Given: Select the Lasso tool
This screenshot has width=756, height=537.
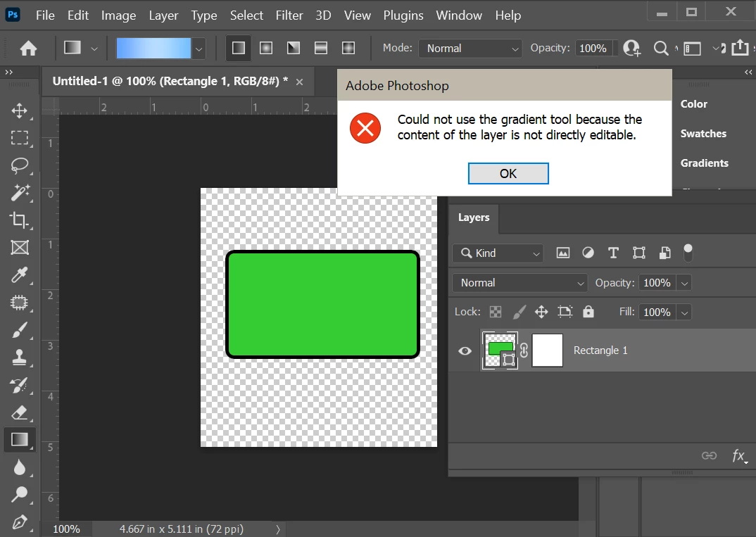Looking at the screenshot, I should click(x=19, y=165).
